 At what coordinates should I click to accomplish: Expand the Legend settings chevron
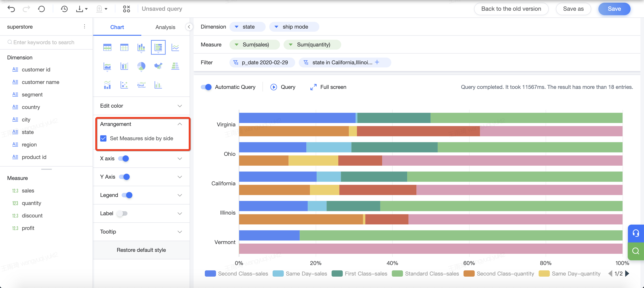click(x=180, y=195)
